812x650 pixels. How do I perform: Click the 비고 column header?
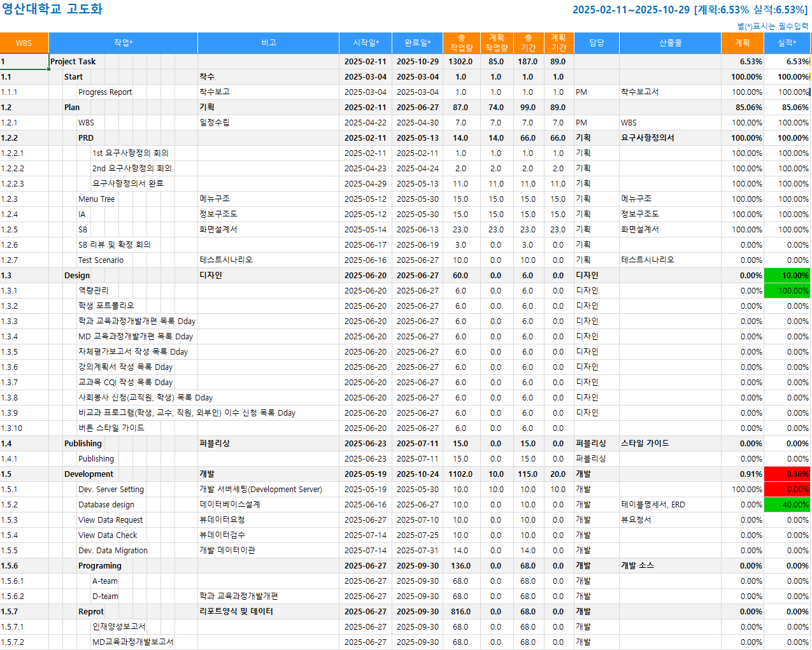[268, 43]
